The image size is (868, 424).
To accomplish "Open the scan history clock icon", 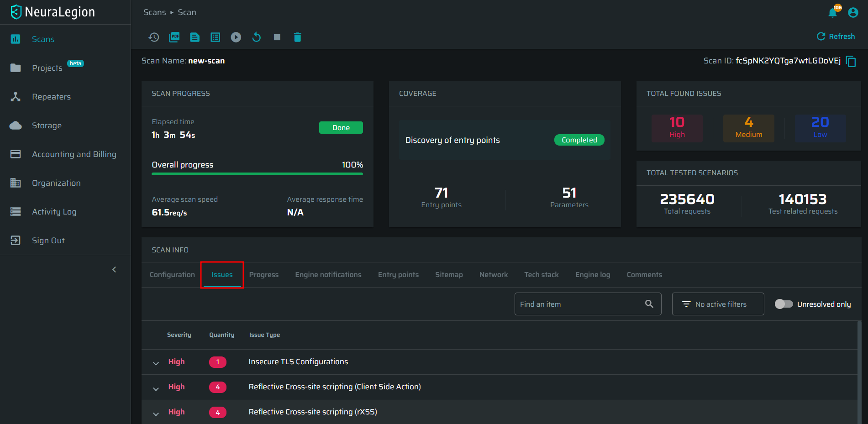I will point(154,37).
